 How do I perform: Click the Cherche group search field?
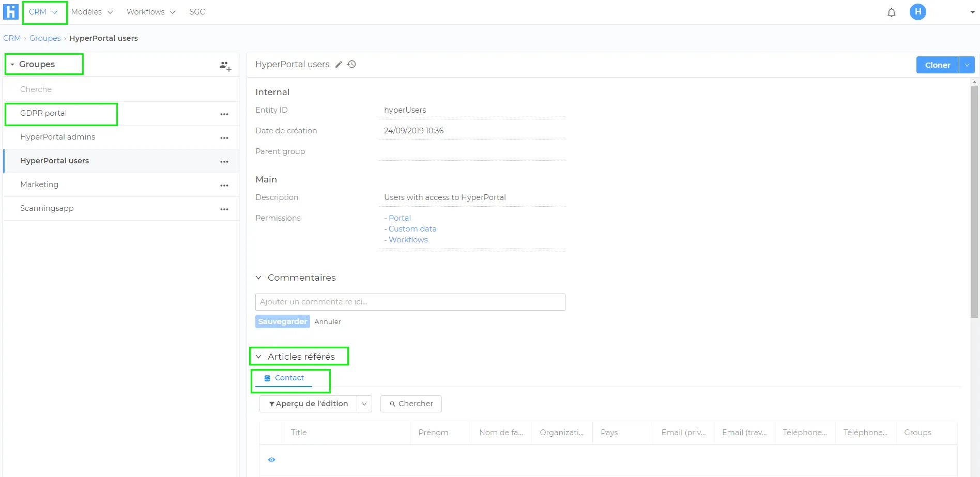pyautogui.click(x=121, y=89)
